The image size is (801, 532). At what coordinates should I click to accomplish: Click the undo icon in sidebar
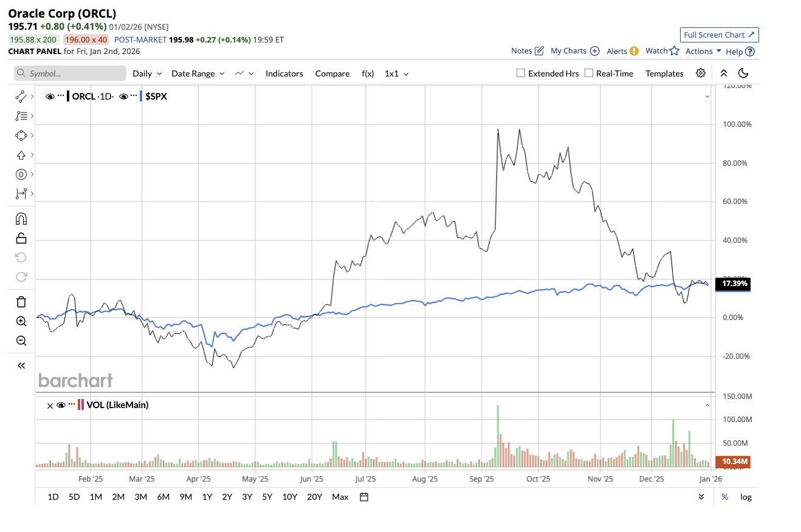(21, 257)
